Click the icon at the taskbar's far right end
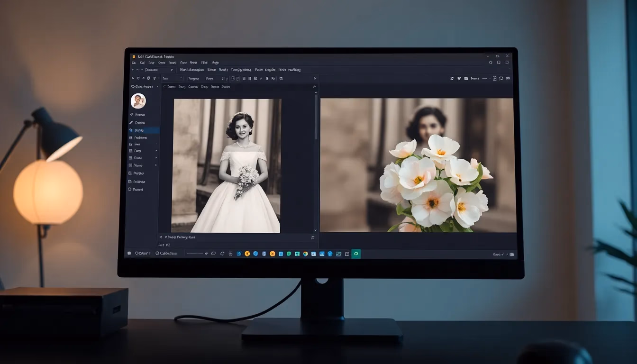The height and width of the screenshot is (364, 637). pyautogui.click(x=512, y=254)
